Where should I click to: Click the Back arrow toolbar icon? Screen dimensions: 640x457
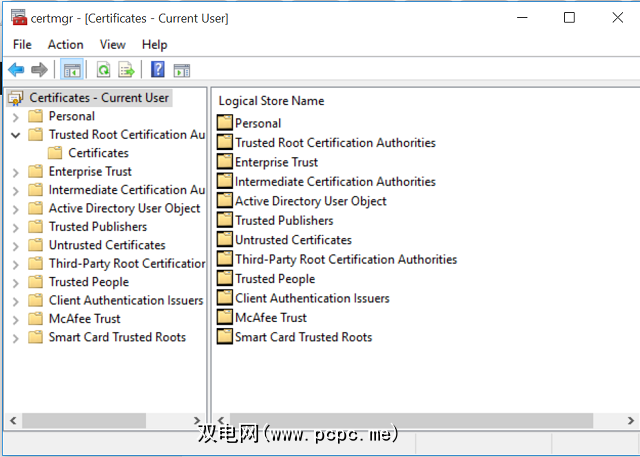coord(16,70)
